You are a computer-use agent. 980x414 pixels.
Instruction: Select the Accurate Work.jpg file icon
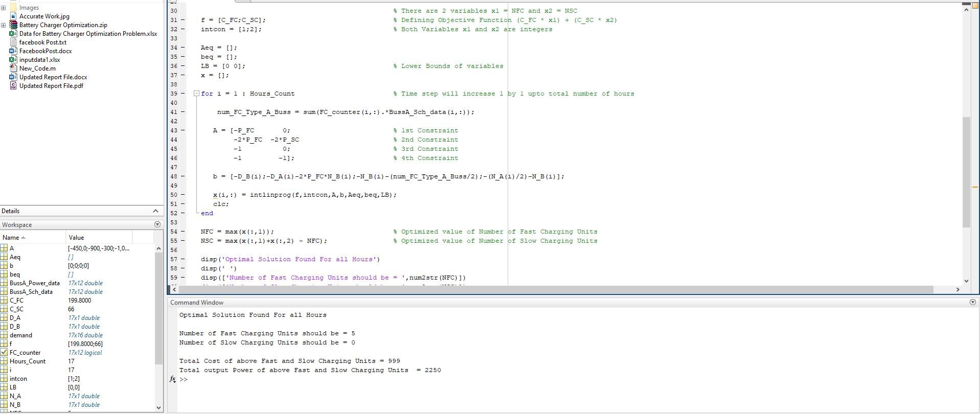coord(13,16)
